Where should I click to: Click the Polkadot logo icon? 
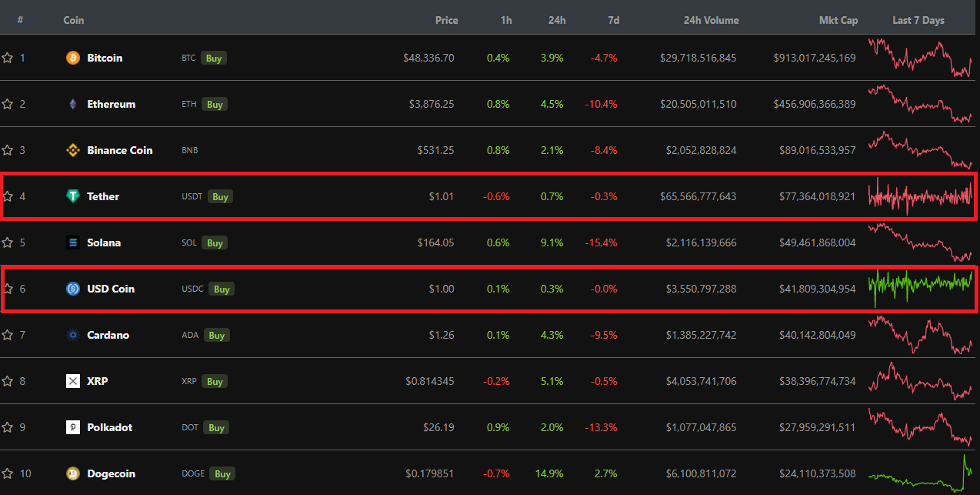(73, 427)
